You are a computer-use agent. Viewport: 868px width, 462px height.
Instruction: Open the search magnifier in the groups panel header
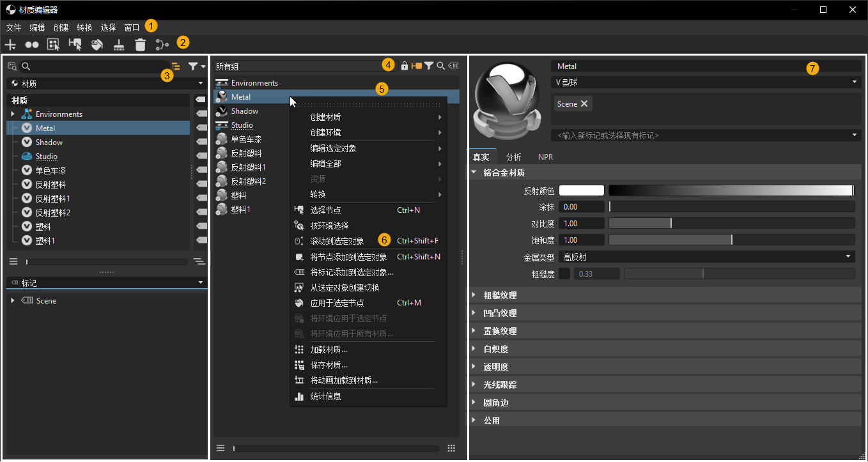(x=439, y=65)
